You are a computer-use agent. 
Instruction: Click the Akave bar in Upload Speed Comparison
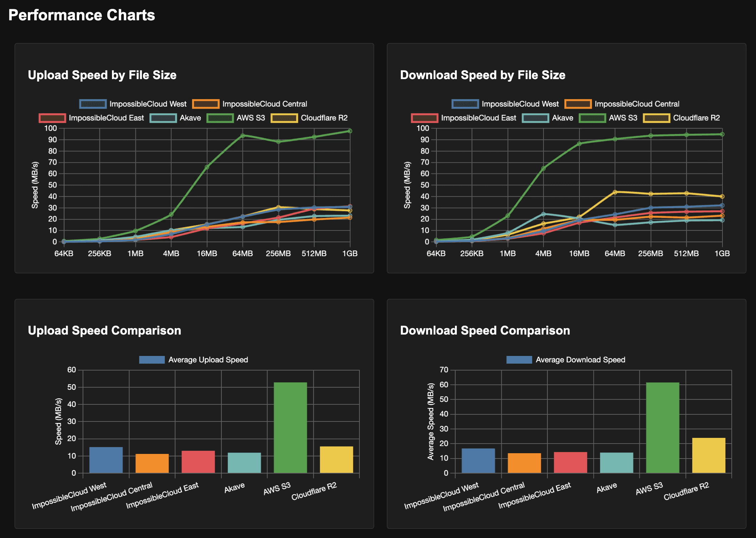(x=244, y=463)
